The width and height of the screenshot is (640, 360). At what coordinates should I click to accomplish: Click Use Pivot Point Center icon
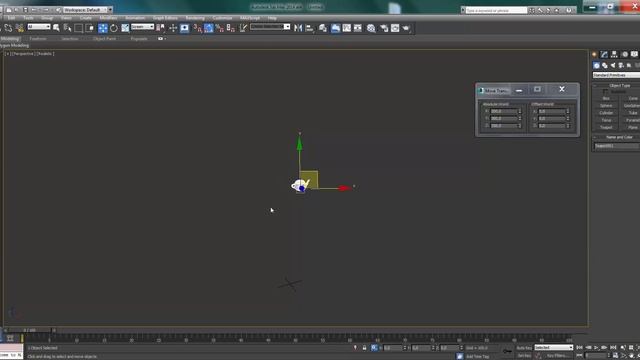point(161,28)
